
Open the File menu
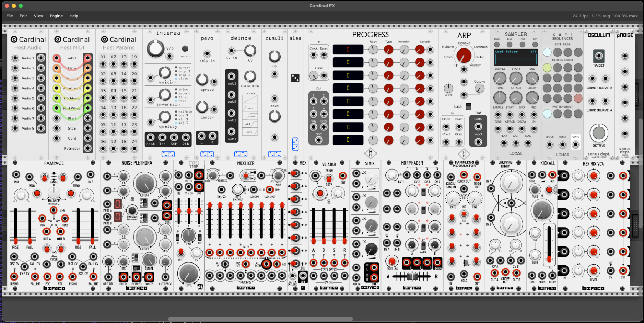10,16
